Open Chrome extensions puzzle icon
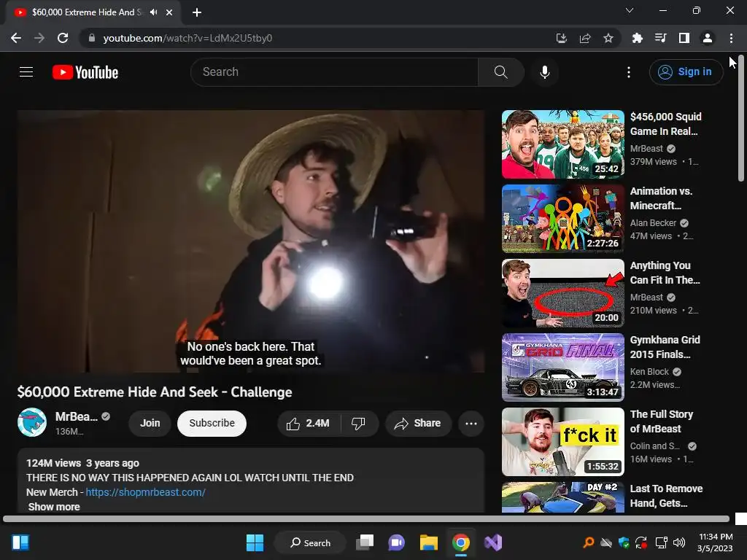 637,38
